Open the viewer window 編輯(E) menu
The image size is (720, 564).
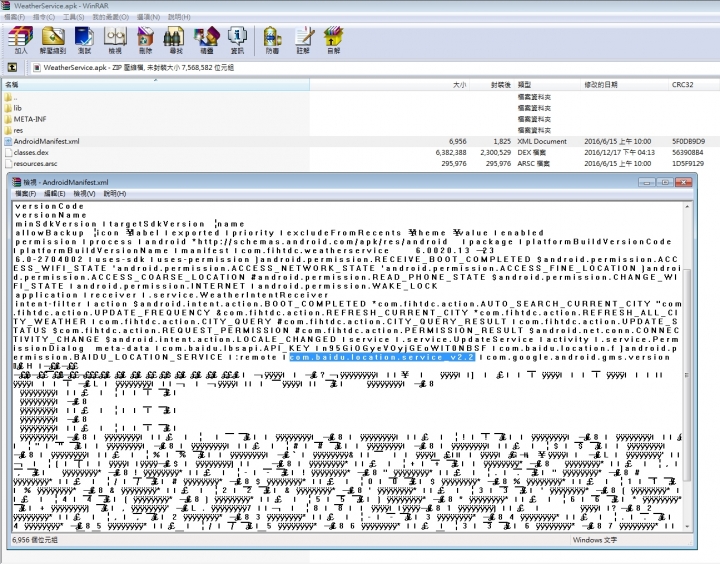[x=55, y=194]
